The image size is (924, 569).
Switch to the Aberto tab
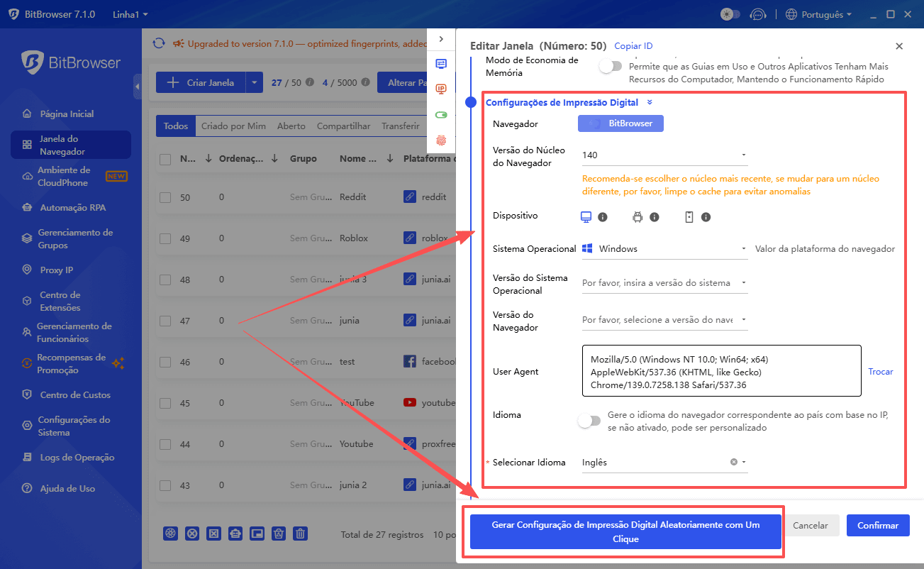tap(291, 126)
